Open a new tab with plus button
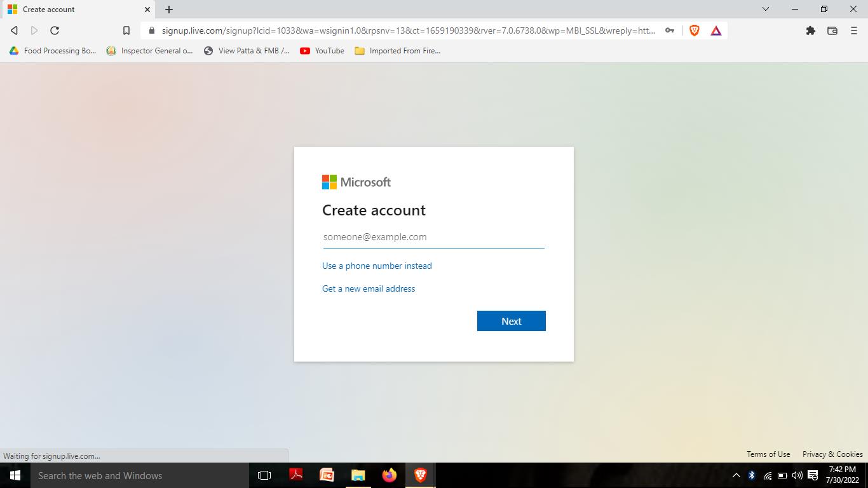The height and width of the screenshot is (488, 868). pyautogui.click(x=169, y=10)
